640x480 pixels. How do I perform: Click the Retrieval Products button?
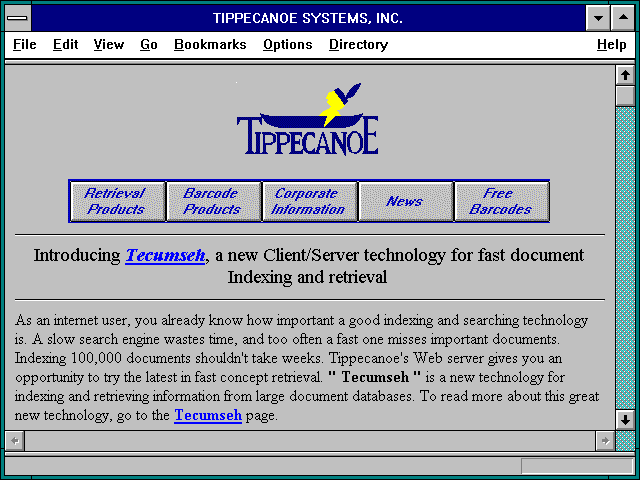tap(118, 201)
